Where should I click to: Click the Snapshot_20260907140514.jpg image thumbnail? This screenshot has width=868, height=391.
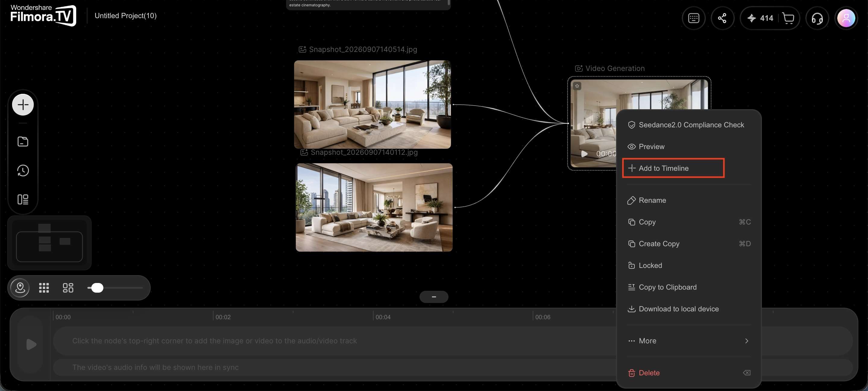point(372,105)
